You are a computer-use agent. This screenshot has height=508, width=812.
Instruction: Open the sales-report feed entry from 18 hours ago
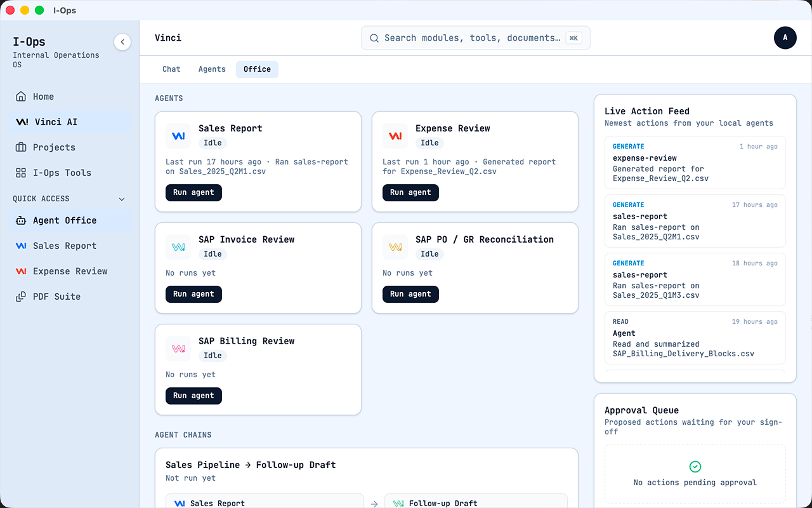tap(695, 279)
